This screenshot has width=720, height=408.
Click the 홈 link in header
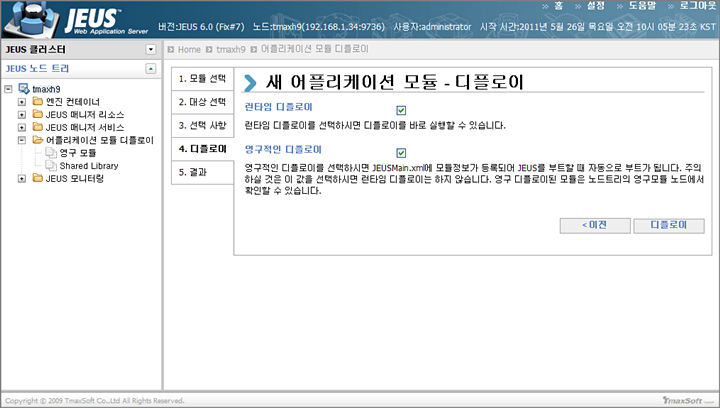(558, 6)
